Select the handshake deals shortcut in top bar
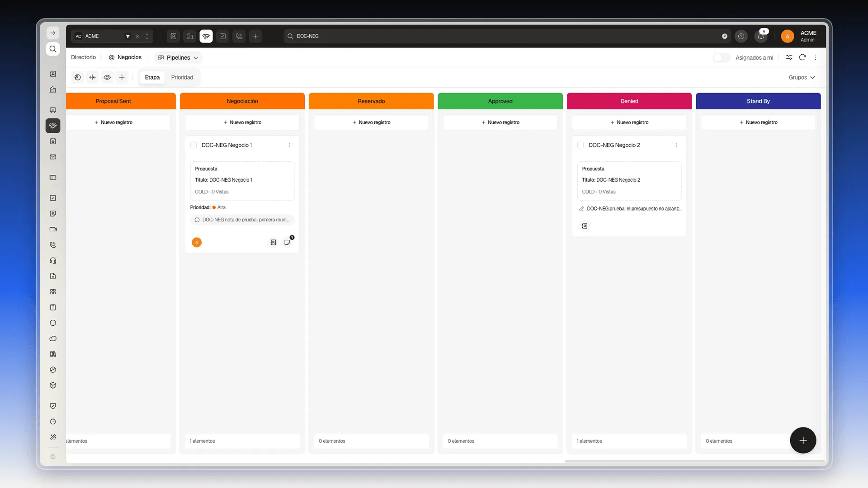Viewport: 868px width, 488px height. 206,36
